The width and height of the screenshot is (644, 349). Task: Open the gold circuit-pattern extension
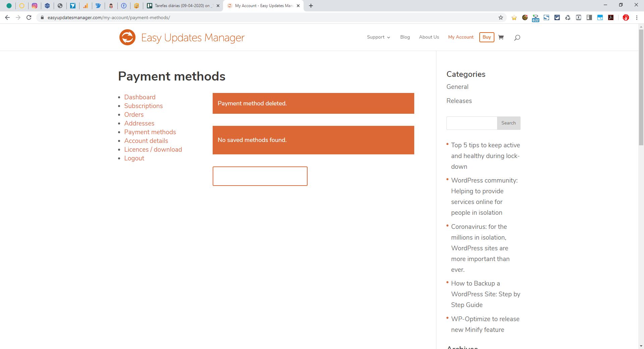(525, 17)
